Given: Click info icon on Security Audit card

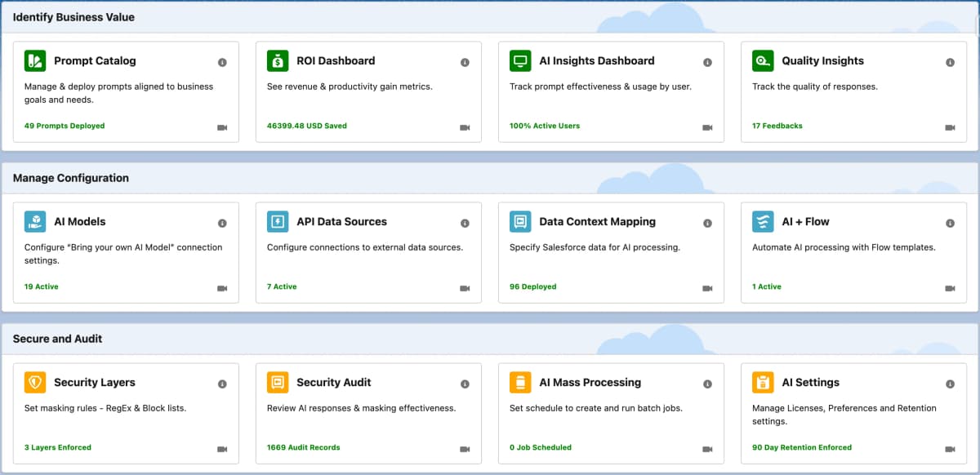Looking at the screenshot, I should tap(465, 384).
